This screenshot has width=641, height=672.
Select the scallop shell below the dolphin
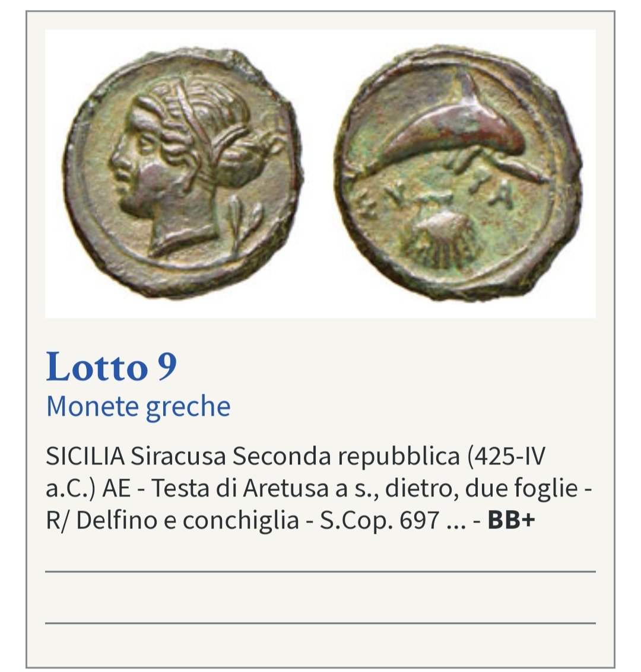442,238
